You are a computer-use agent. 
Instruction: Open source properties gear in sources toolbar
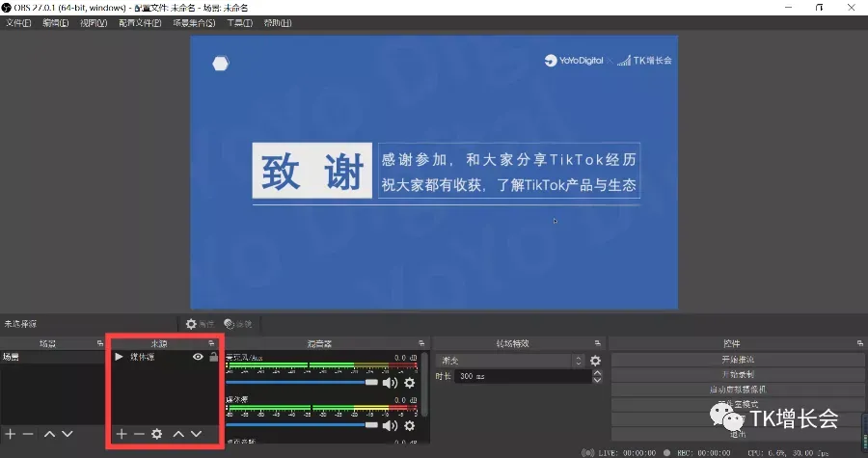pyautogui.click(x=157, y=434)
